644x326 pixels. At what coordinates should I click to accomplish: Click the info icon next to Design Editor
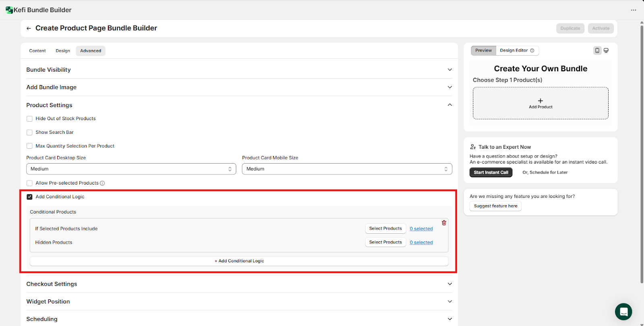point(532,51)
